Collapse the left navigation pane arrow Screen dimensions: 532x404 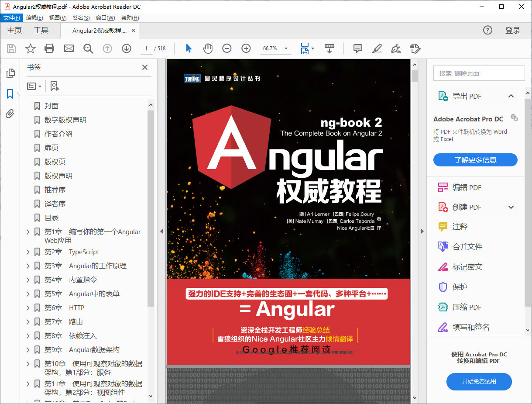[x=161, y=231]
